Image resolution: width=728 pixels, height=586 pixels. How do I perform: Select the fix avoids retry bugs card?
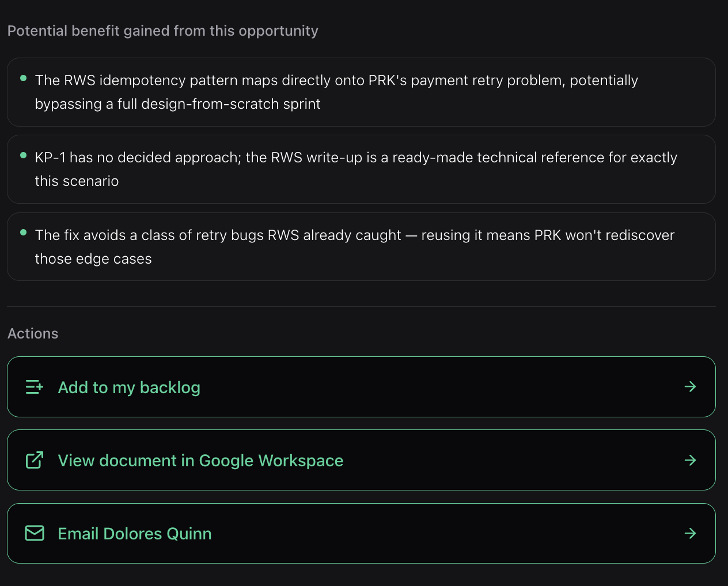[x=361, y=247]
